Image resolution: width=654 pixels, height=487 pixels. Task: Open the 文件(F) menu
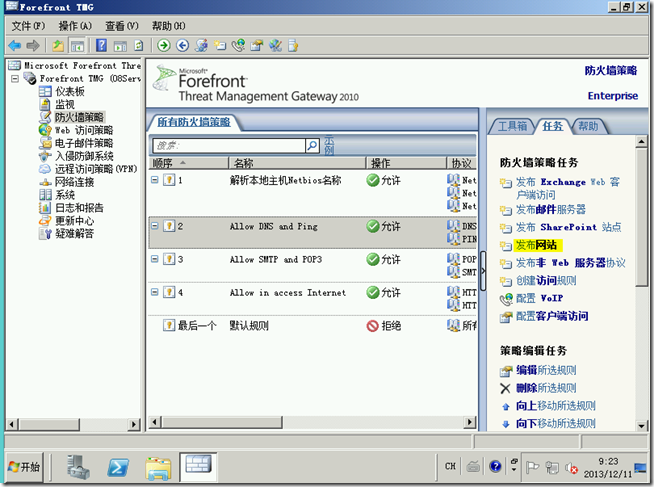(x=28, y=26)
